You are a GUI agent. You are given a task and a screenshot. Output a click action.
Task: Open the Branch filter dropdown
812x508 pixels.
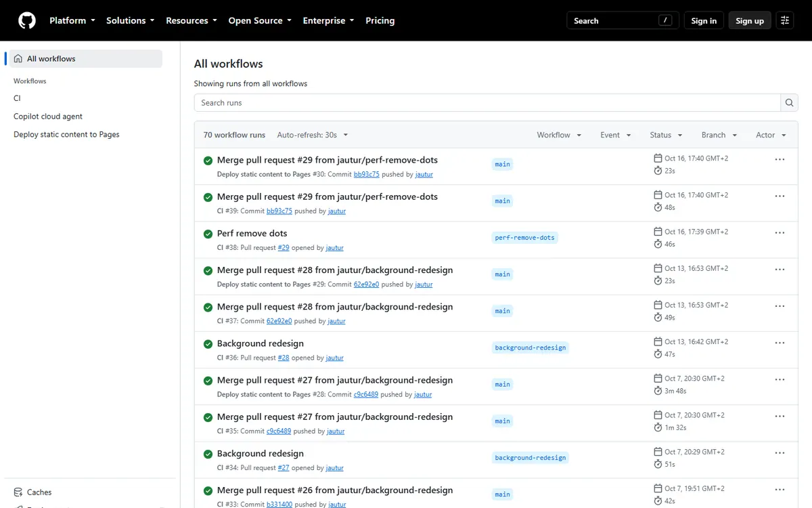[x=719, y=135]
